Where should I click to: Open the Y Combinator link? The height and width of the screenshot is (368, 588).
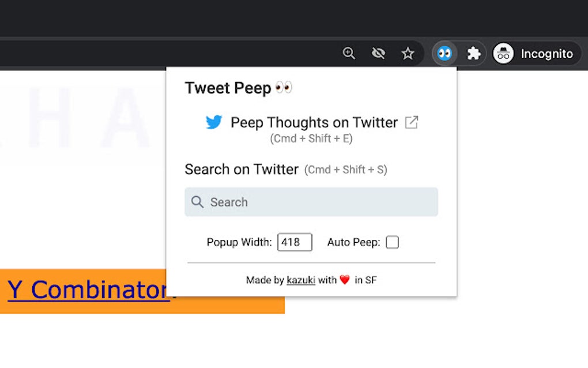tap(88, 290)
